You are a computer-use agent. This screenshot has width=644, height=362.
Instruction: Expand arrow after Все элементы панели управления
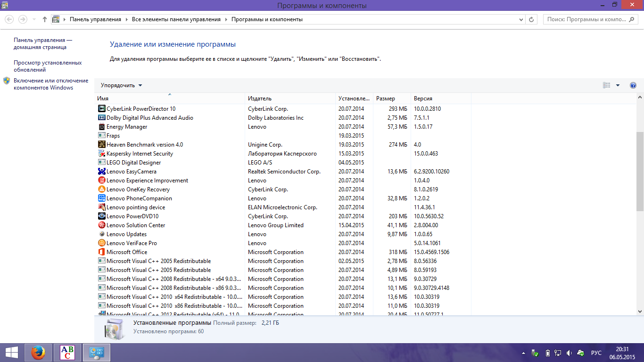point(226,19)
